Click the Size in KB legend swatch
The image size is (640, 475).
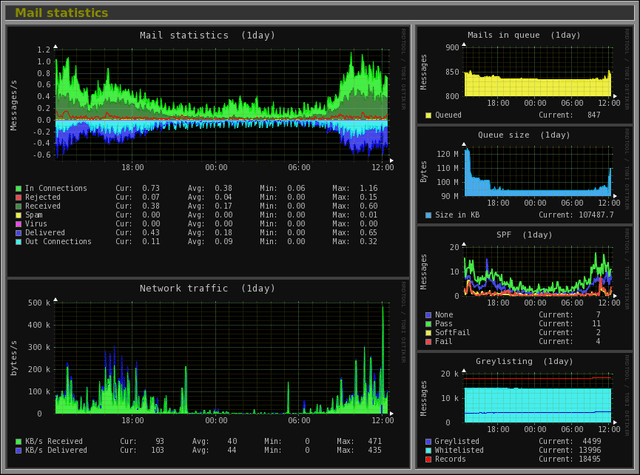[429, 215]
